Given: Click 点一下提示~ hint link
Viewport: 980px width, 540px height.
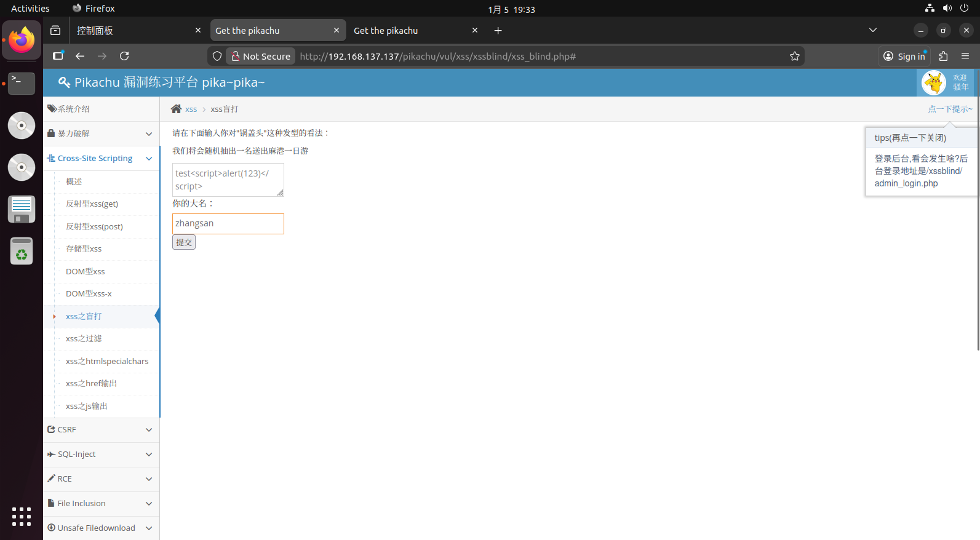Looking at the screenshot, I should point(950,109).
